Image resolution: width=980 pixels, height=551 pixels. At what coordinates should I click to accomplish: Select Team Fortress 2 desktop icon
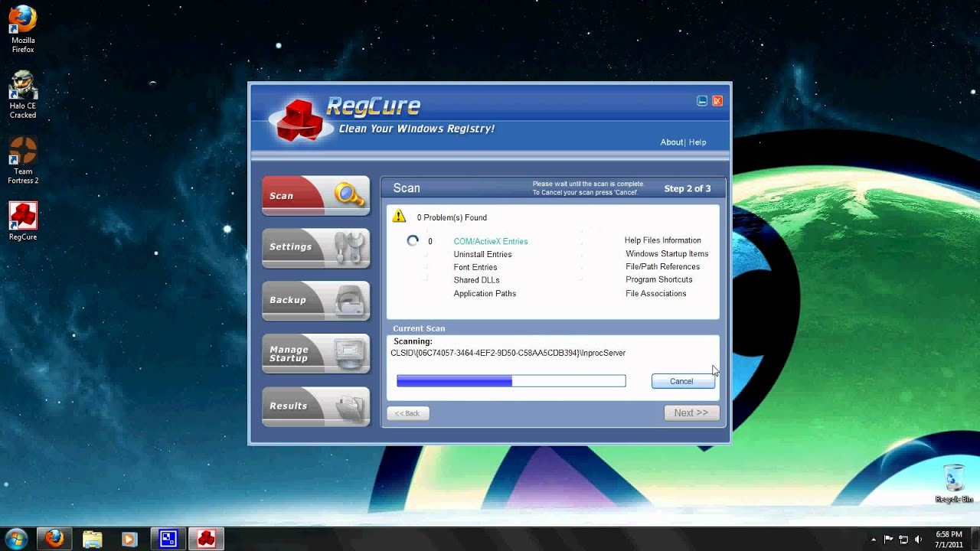23,161
